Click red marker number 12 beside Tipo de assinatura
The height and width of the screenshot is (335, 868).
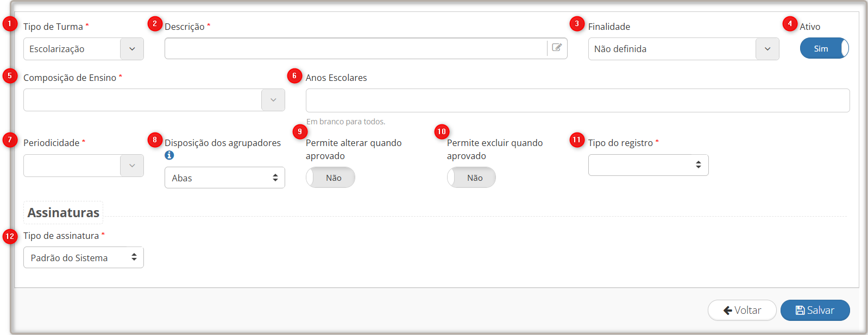click(x=10, y=236)
